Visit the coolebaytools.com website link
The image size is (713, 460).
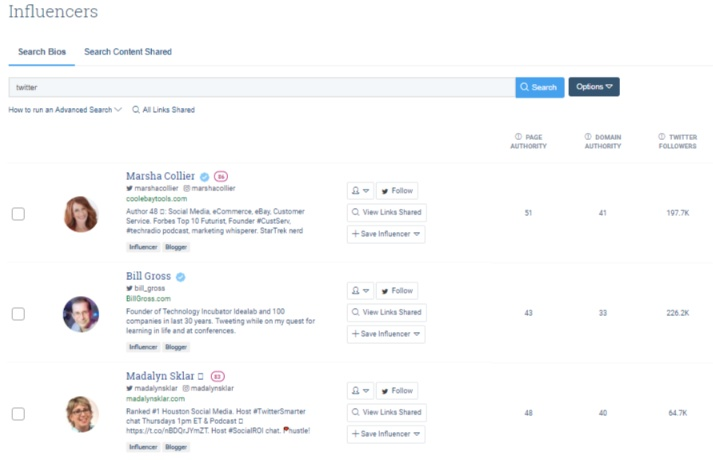[x=156, y=199]
